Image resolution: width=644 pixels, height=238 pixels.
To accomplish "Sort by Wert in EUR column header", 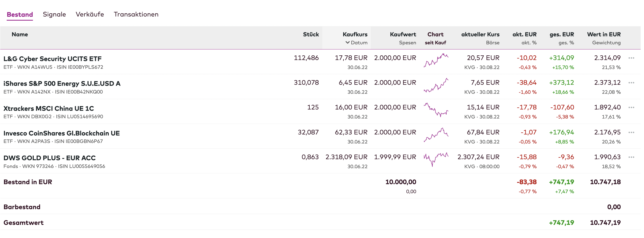I will [x=604, y=34].
